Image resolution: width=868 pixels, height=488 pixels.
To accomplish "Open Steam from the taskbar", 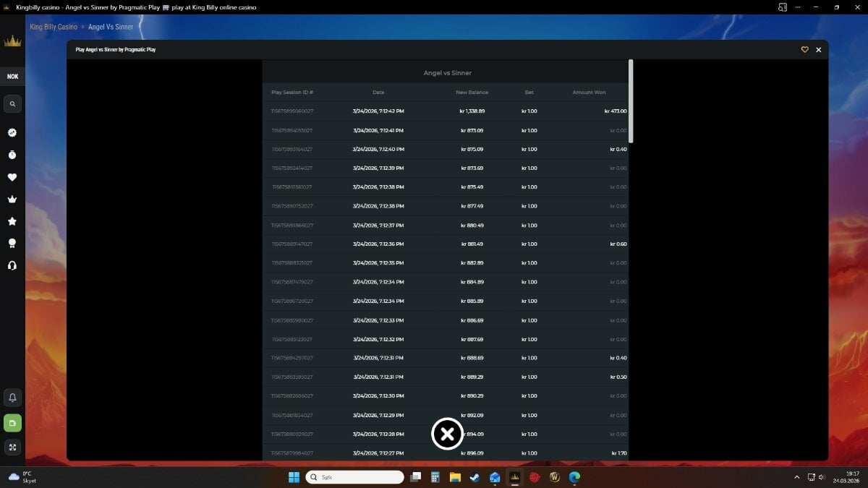I will [475, 477].
